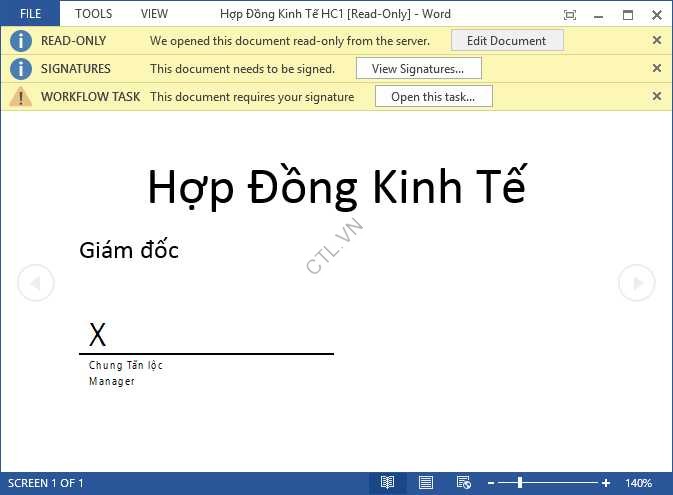Close the Word window

[656, 15]
